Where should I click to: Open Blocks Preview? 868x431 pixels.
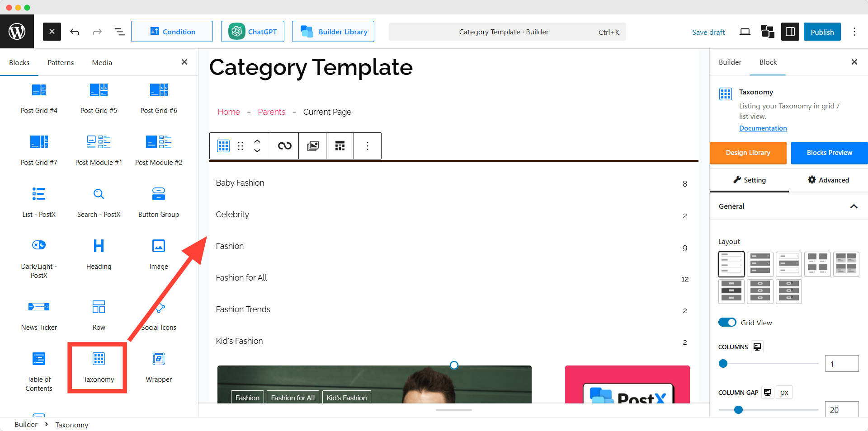click(x=830, y=153)
